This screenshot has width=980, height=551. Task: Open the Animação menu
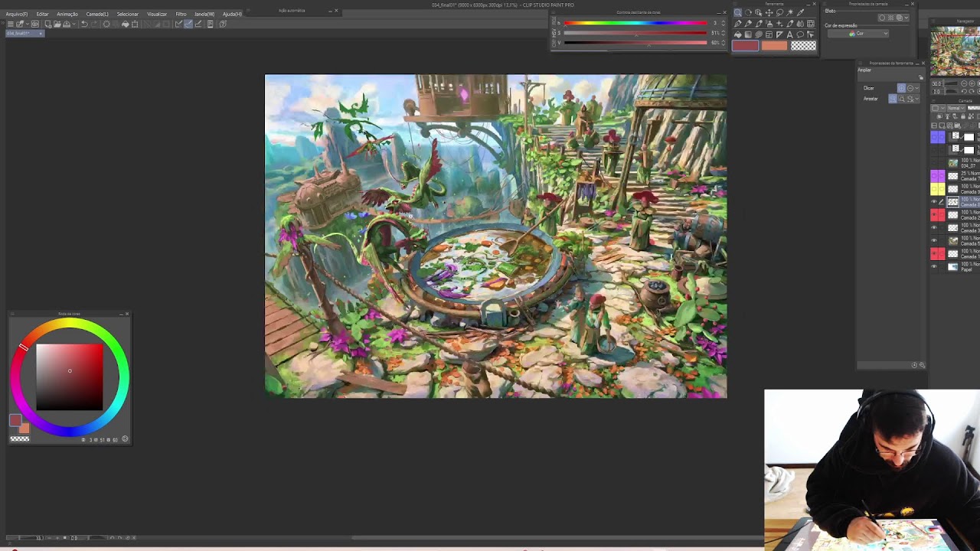tap(67, 14)
